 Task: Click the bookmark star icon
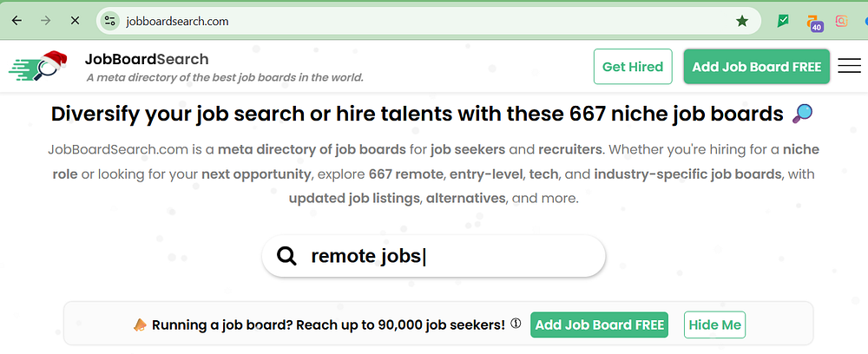[x=742, y=21]
